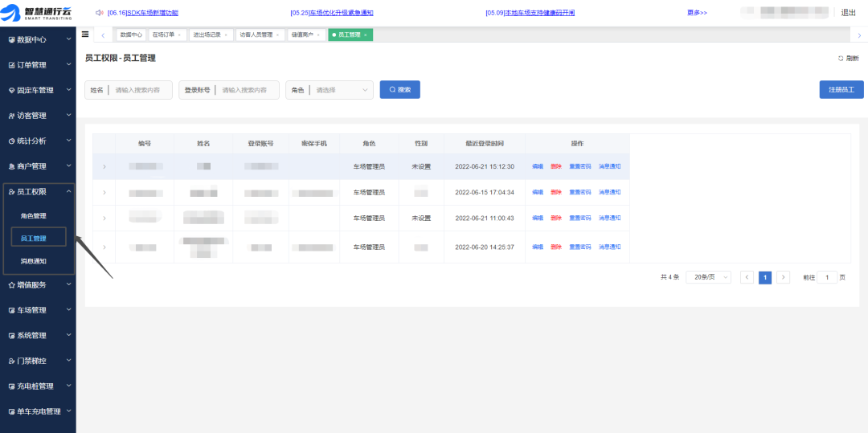Click the 注册员工 button
Image resolution: width=868 pixels, height=433 pixels.
coord(841,90)
